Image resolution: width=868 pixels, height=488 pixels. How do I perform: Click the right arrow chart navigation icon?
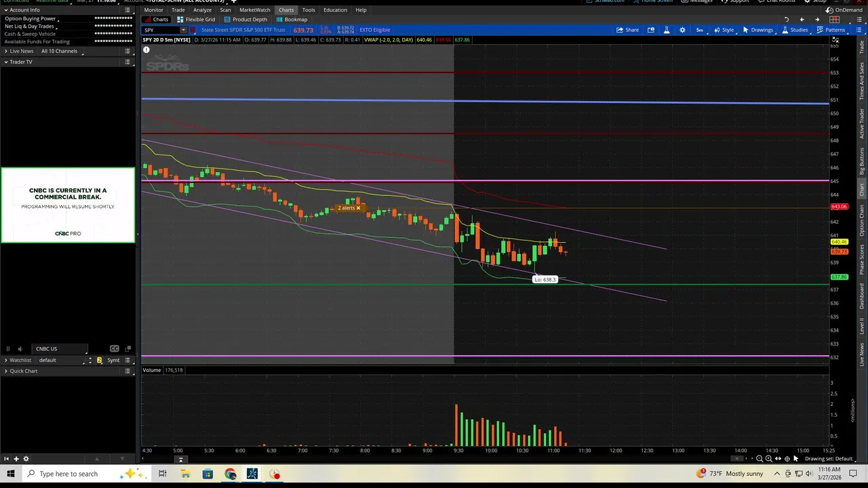(817, 19)
